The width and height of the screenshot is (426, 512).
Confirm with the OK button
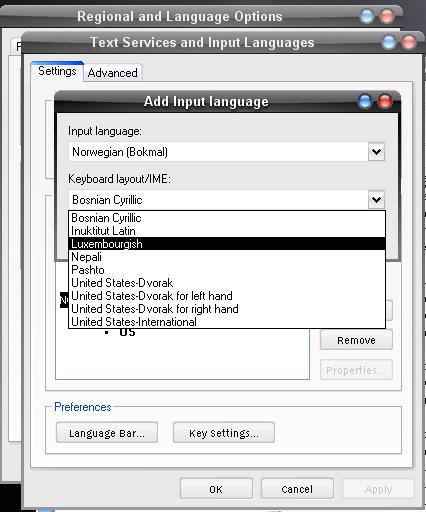(x=216, y=489)
